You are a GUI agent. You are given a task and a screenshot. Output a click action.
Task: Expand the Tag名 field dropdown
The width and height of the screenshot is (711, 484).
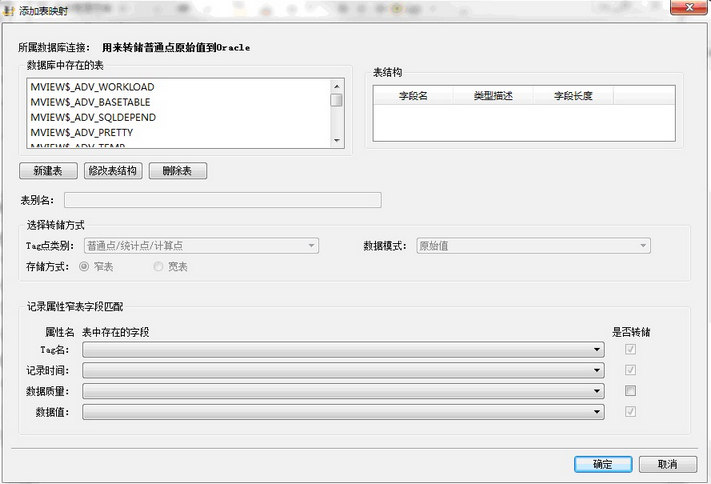(x=343, y=350)
